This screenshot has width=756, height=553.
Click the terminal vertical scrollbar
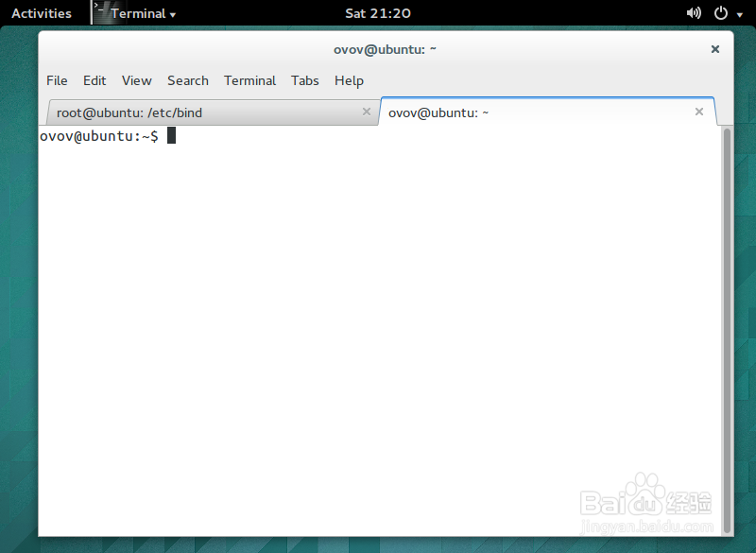pyautogui.click(x=728, y=330)
